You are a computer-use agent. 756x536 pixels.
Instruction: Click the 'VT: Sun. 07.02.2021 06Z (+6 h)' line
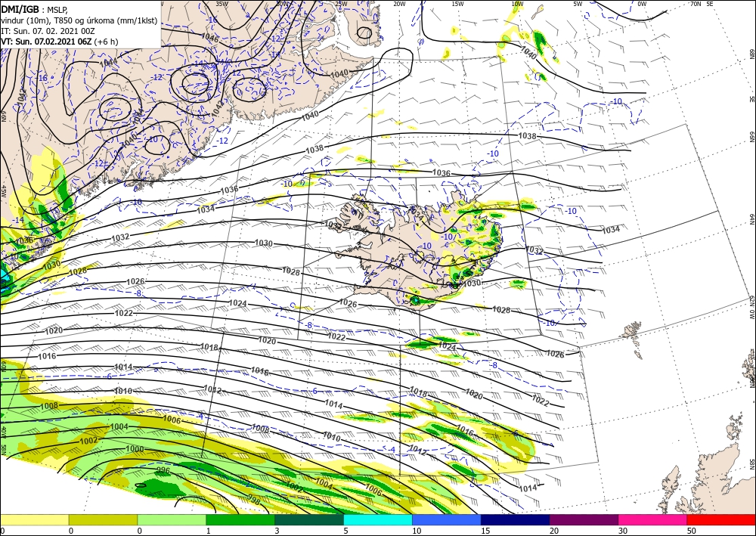tap(59, 42)
